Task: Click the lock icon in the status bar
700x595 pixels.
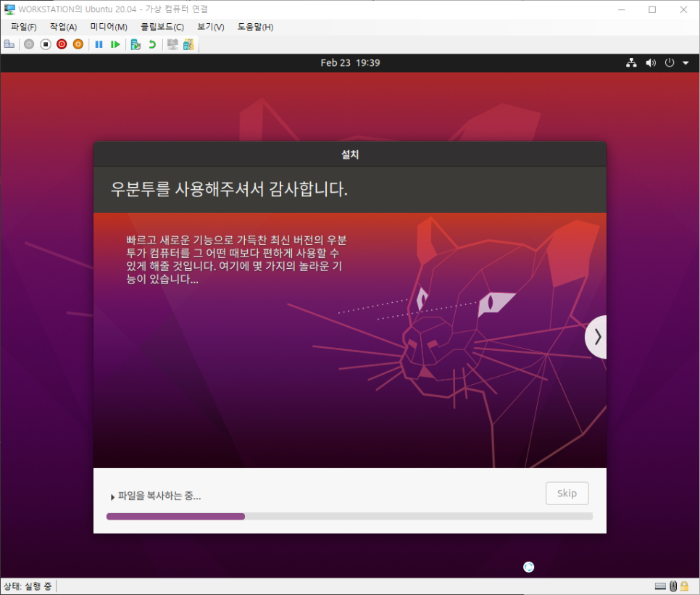Action: 684,586
